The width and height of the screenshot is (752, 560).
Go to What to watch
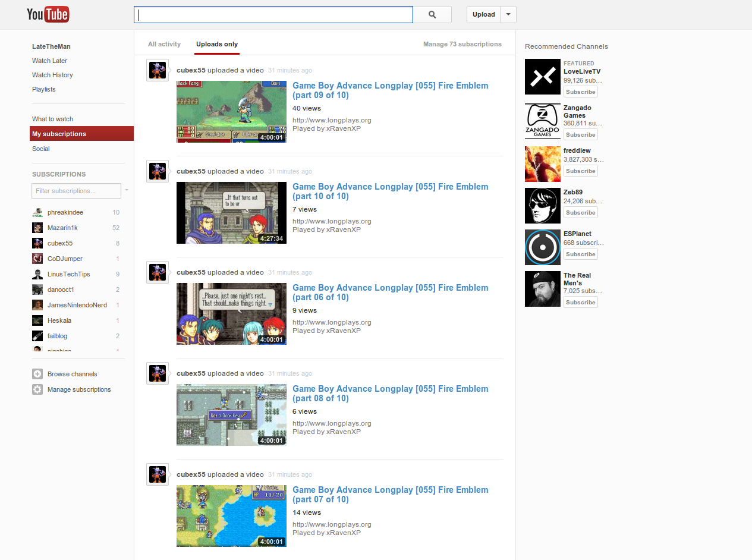52,119
